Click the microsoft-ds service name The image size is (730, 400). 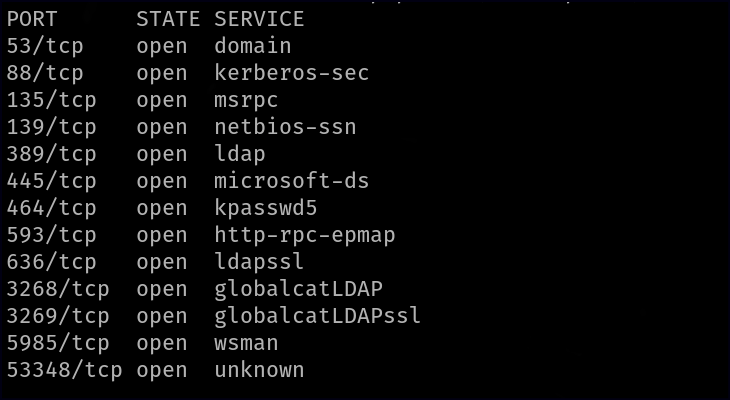[292, 181]
